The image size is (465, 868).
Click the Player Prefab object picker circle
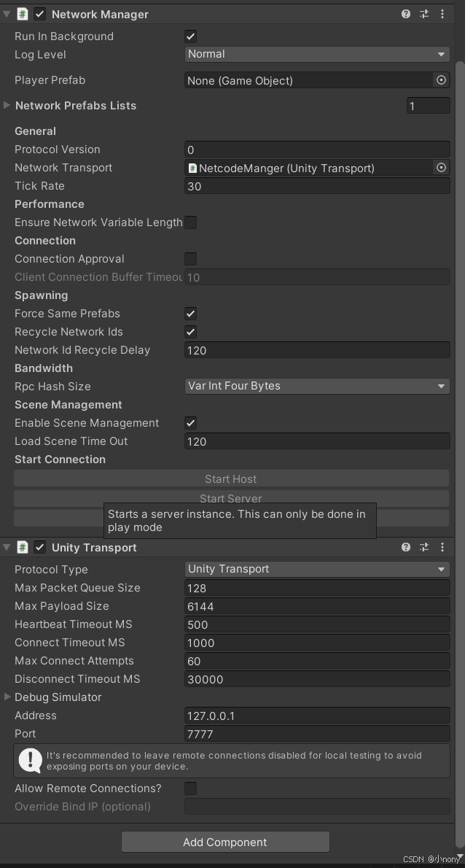click(441, 80)
